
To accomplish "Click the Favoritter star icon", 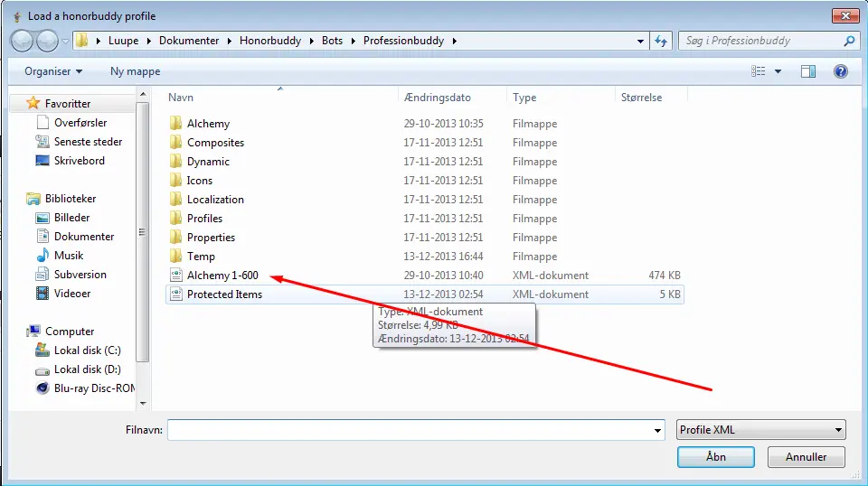I will click(33, 103).
